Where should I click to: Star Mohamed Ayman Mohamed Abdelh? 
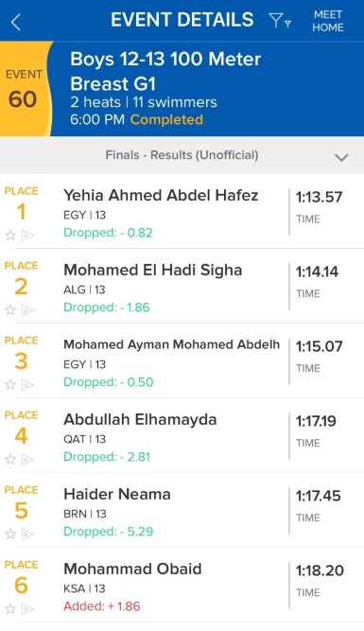10,385
